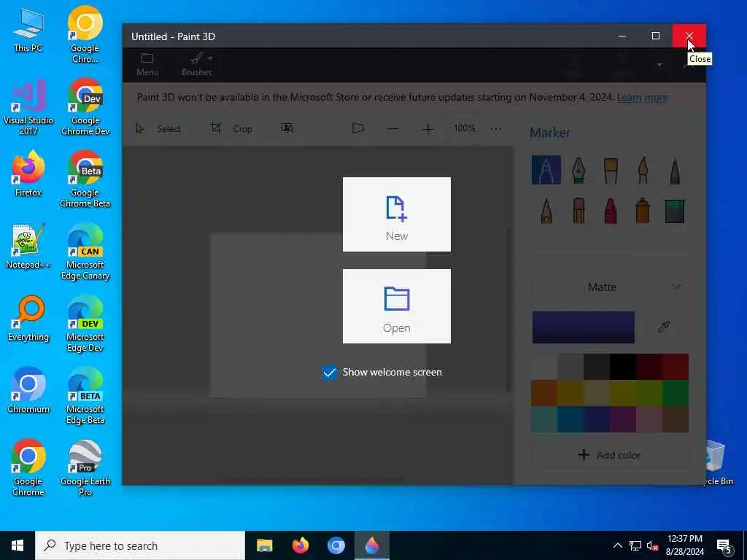Choose the Select tool
The height and width of the screenshot is (560, 747).
158,128
